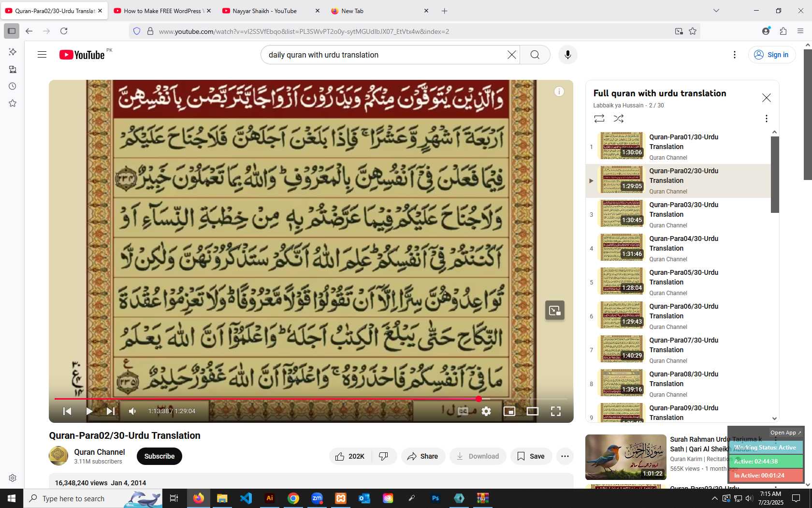Go to the YouTube home logo
This screenshot has height=508, width=812.
point(82,55)
